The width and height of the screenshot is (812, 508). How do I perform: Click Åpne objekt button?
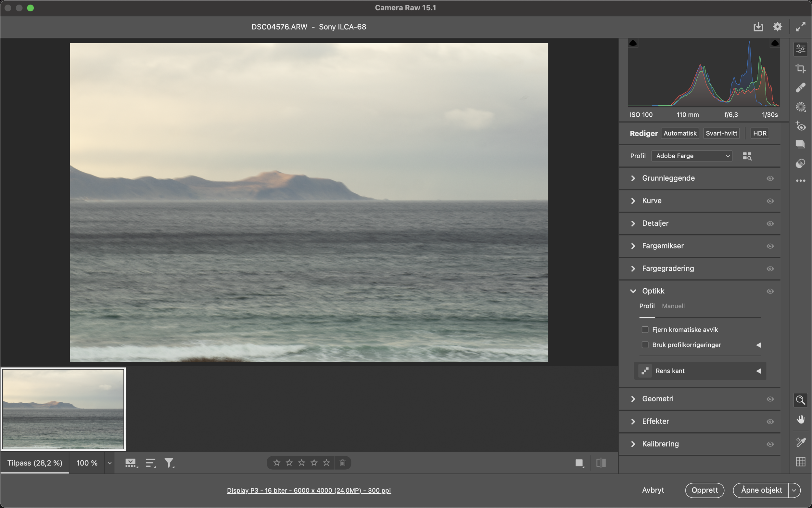coord(761,490)
